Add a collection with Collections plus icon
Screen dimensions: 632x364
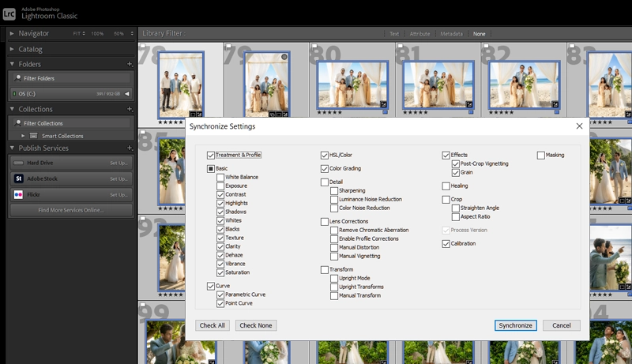[x=130, y=109]
